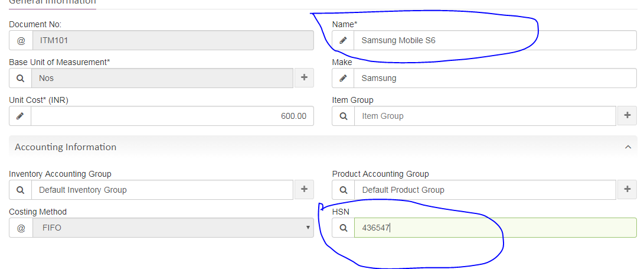The width and height of the screenshot is (644, 269).
Task: Click the Accounting Information header text
Action: [x=66, y=147]
